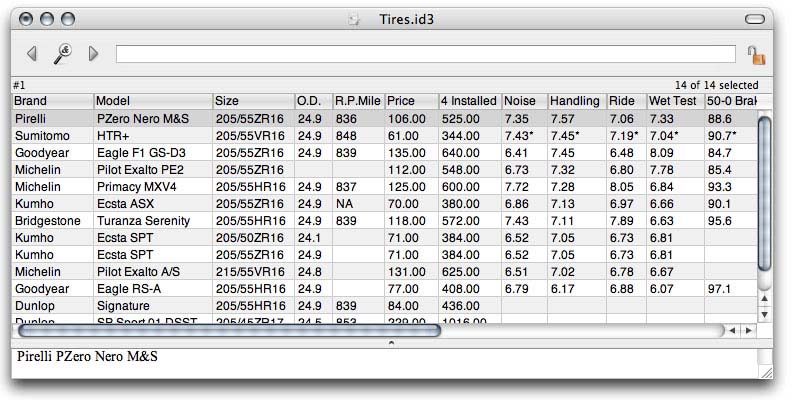This screenshot has width=791, height=400.
Task: Sort by the Price column header
Action: (x=412, y=101)
